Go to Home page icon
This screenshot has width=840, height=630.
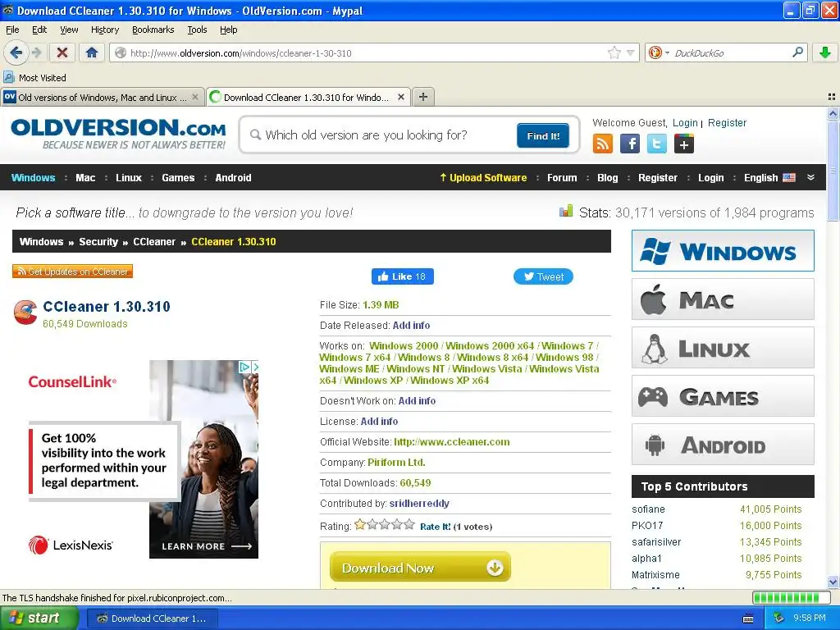92,52
